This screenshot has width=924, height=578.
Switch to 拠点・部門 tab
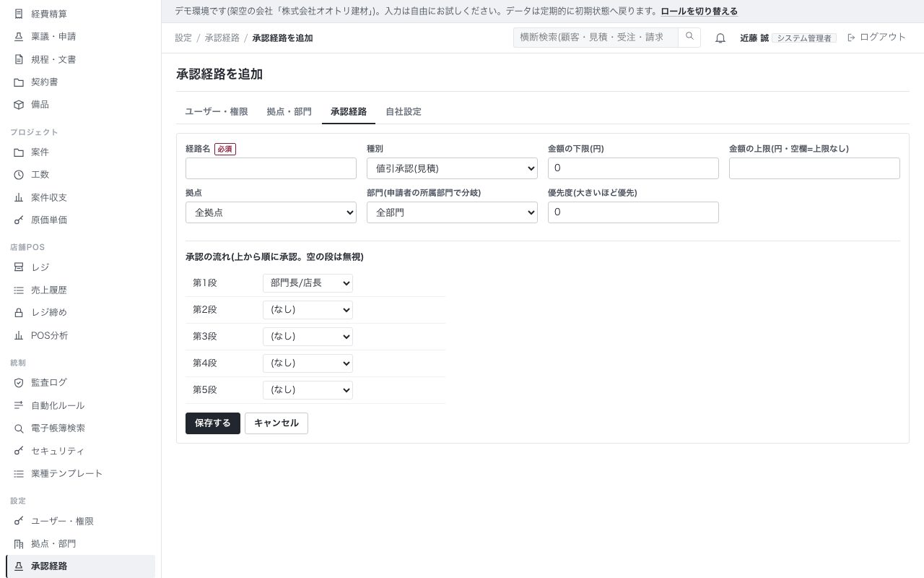pos(289,111)
